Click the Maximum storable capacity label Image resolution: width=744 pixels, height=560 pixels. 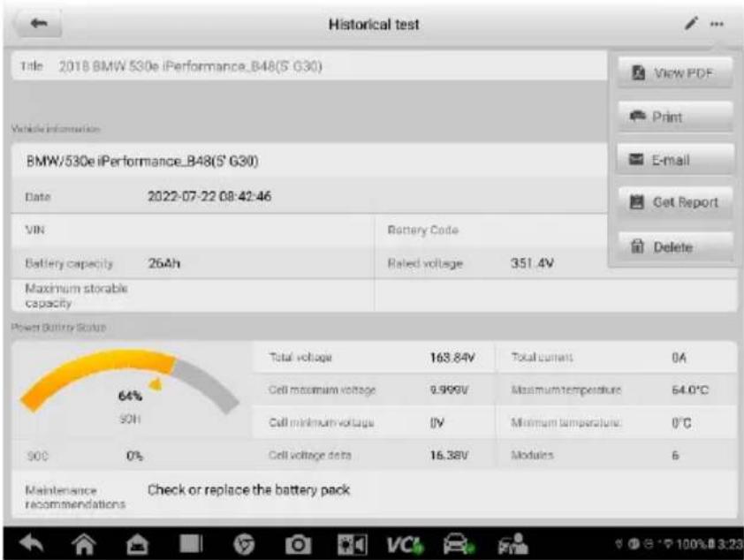click(76, 295)
